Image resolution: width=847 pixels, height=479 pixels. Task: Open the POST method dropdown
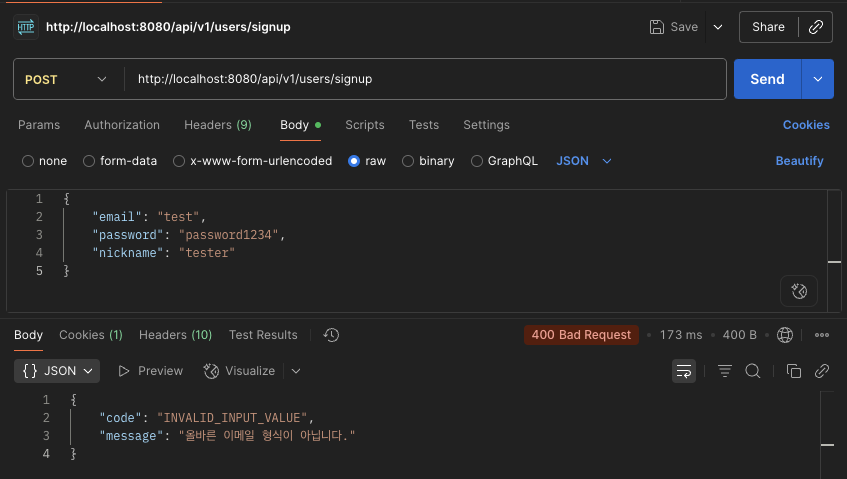pyautogui.click(x=66, y=79)
